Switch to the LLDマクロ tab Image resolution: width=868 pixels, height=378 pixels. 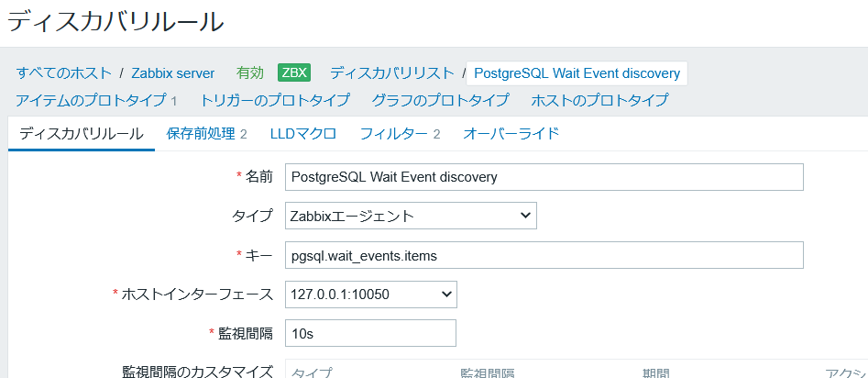tap(302, 134)
